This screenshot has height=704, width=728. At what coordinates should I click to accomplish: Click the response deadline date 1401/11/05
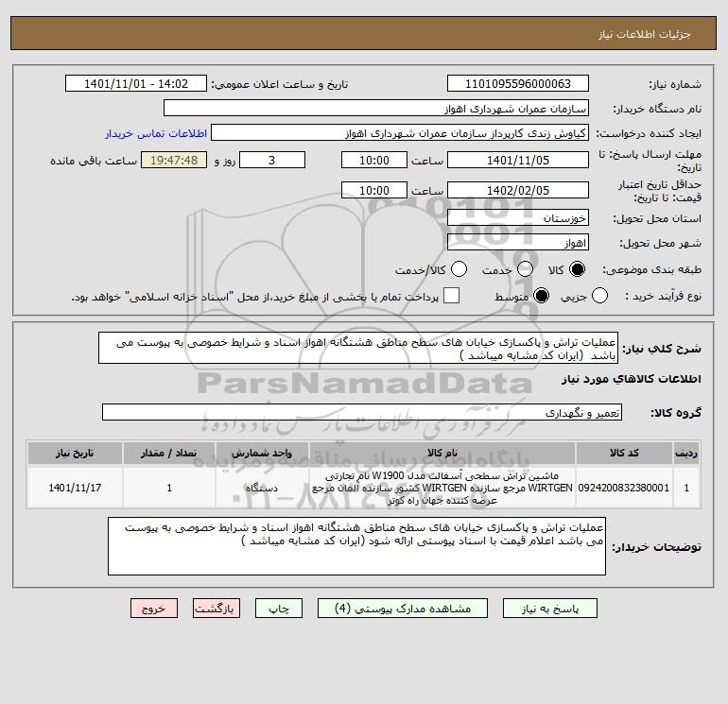518,160
